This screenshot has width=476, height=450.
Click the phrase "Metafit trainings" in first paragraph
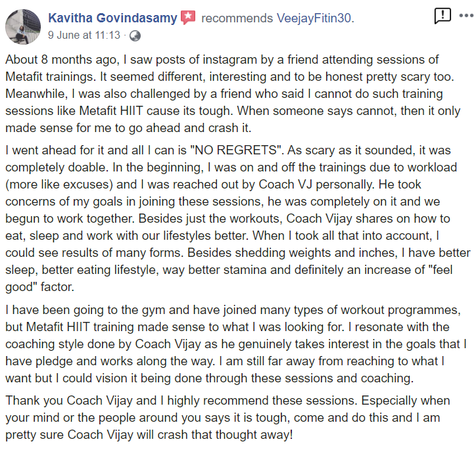click(x=51, y=77)
